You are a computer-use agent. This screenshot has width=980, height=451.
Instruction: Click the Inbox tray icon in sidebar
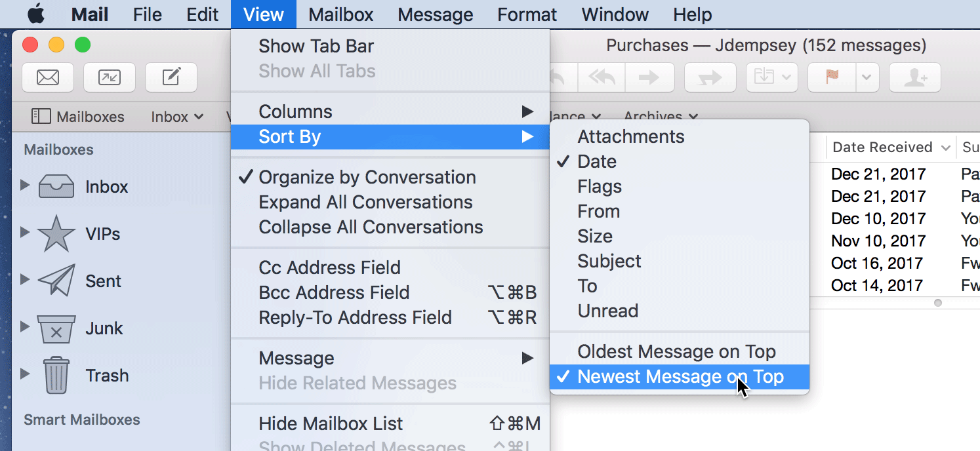click(x=56, y=187)
